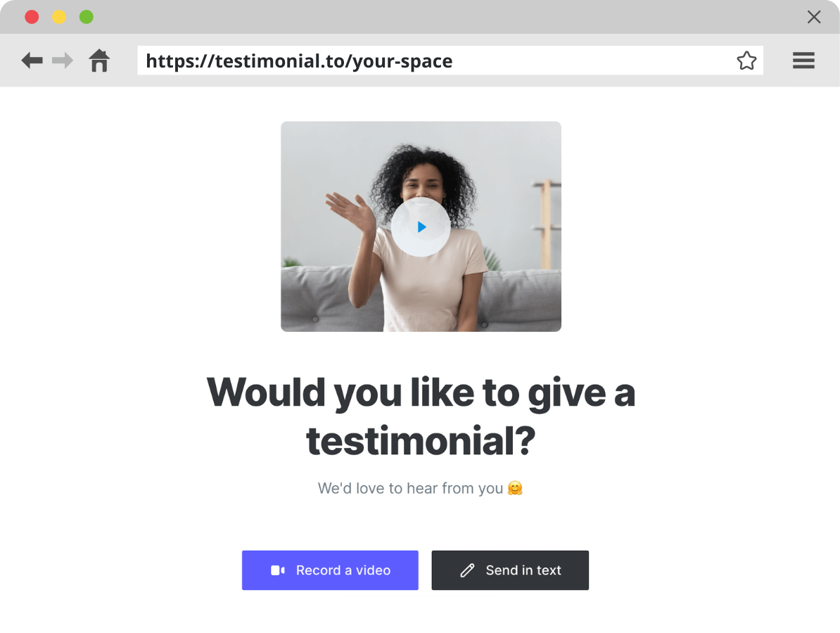Close the window with the X icon
Viewport: 840px width, 633px height.
point(814,17)
